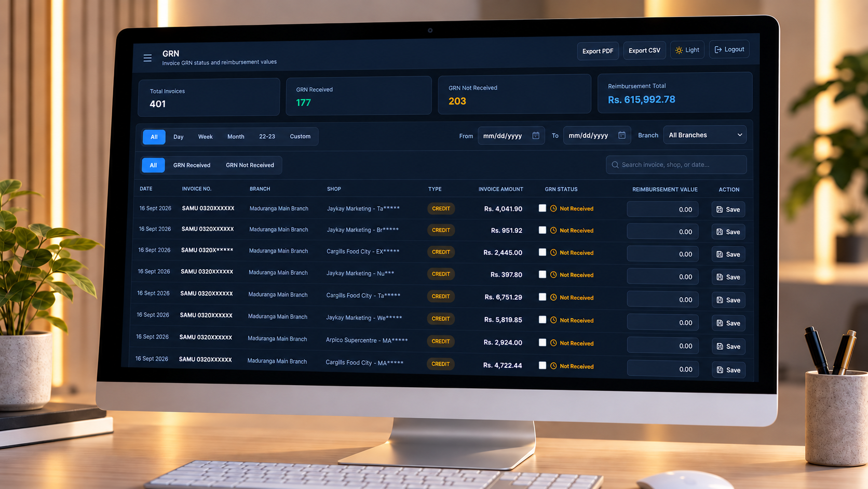Click clock status icon for Rs. 2,445.00 row
Screen dimensions: 868x489
click(x=553, y=253)
